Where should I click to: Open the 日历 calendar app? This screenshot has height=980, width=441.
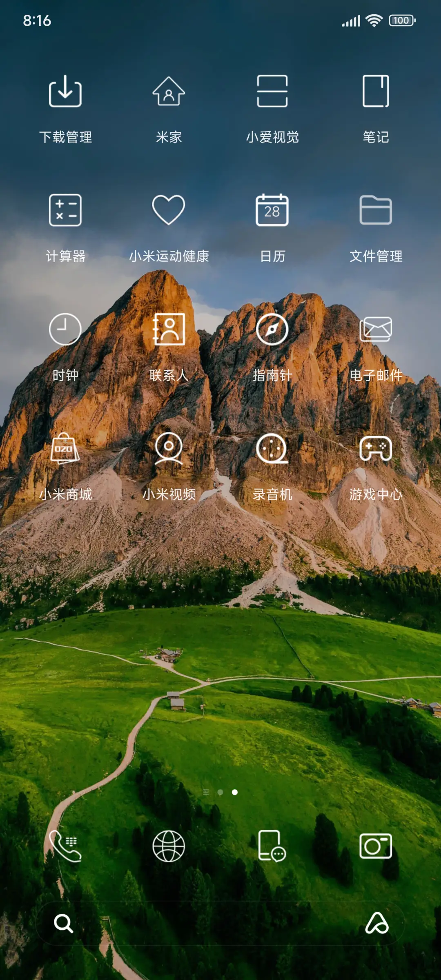coord(272,210)
